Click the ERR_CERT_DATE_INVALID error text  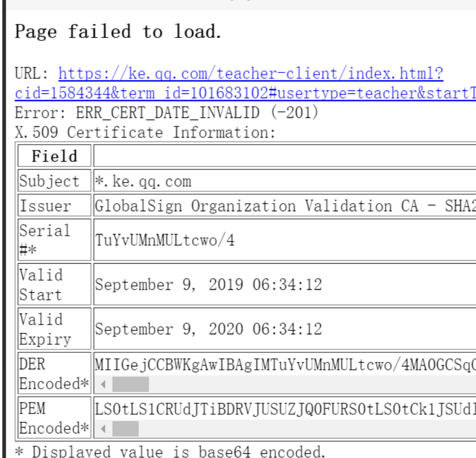tap(167, 113)
